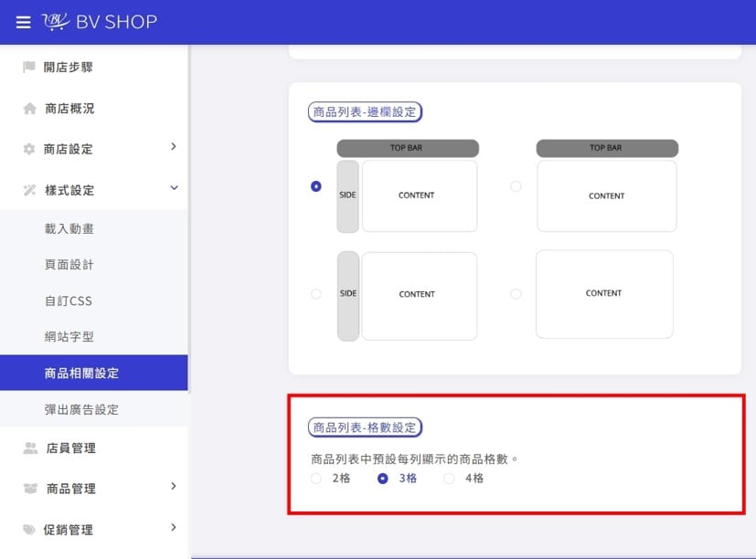Screen dimensions: 756x559
Task: Select layout with top bar and content only
Action: click(516, 186)
